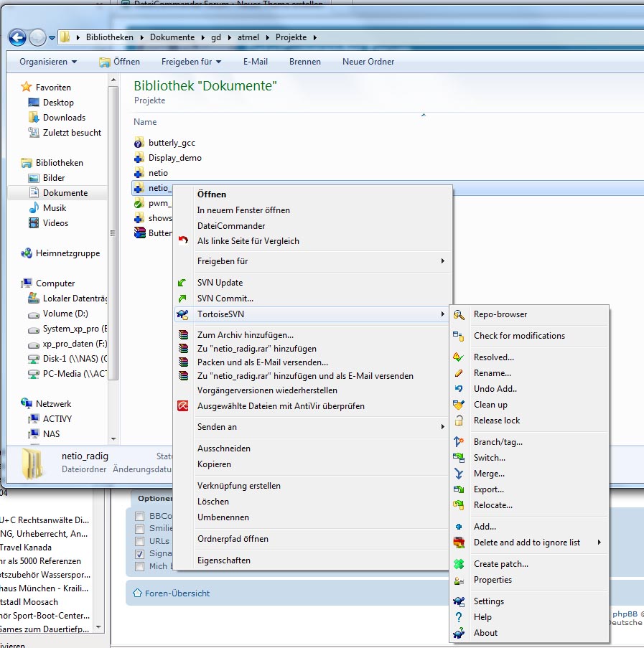Viewport: 644px width, 648px height.
Task: Click the Clean up broom icon
Action: pos(459,405)
